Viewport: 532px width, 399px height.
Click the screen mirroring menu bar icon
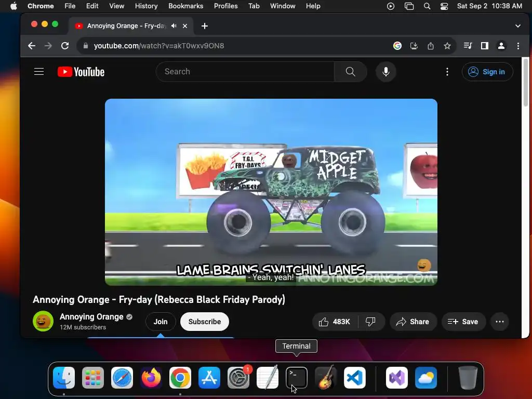click(409, 6)
